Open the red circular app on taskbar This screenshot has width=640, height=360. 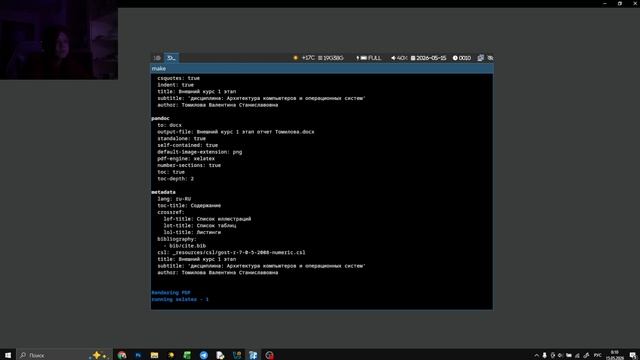(x=269, y=355)
